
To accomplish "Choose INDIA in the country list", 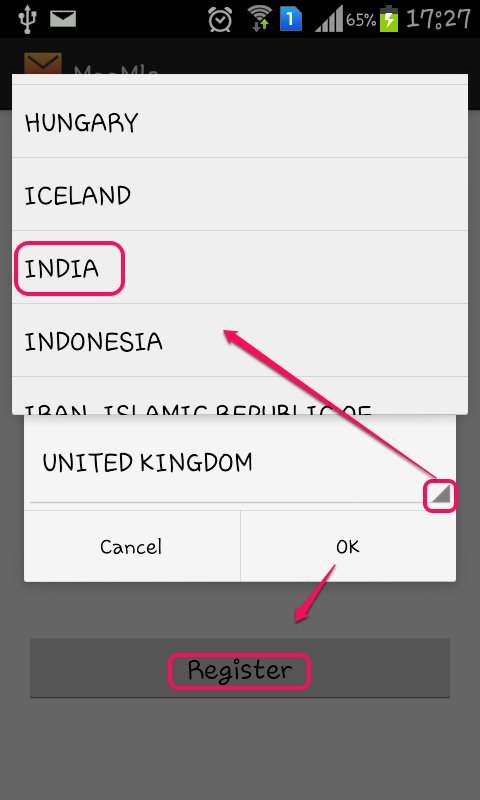I will 240,267.
